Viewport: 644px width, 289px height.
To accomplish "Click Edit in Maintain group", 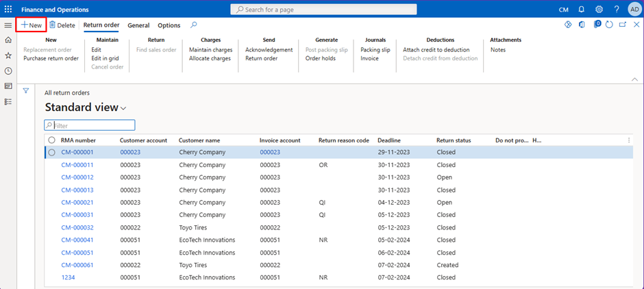I will 96,50.
